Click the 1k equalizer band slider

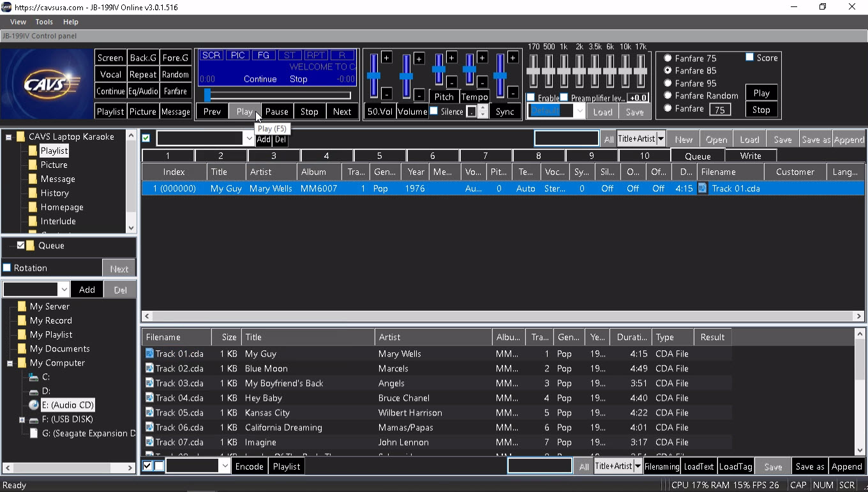point(564,70)
